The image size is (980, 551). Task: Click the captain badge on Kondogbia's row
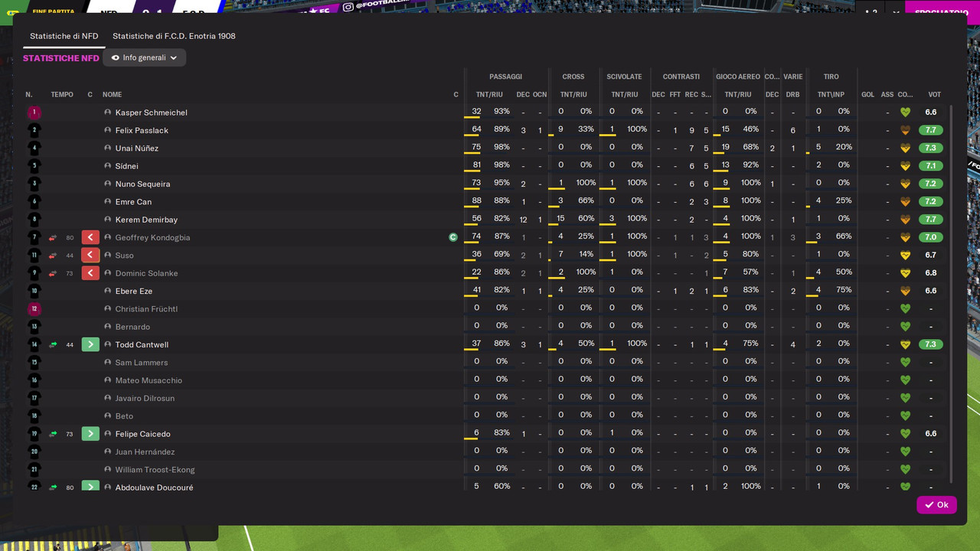click(453, 237)
